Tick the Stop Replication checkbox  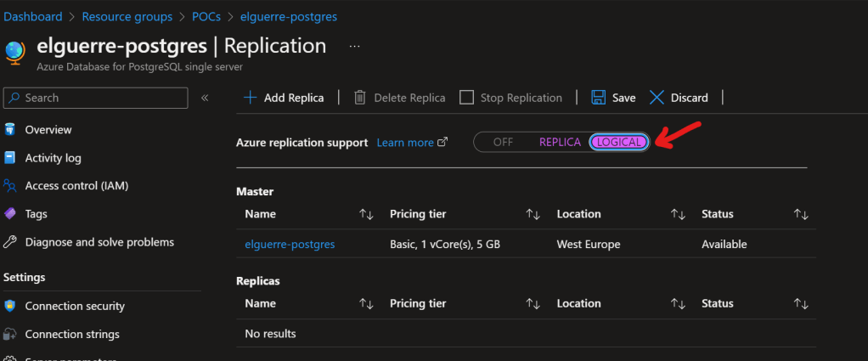pos(466,98)
